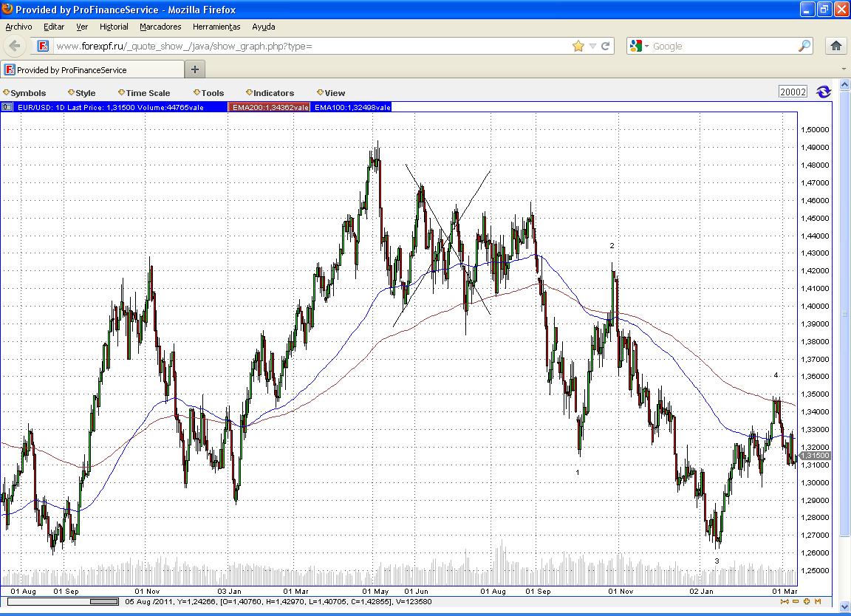The image size is (851, 616).
Task: Click the vertical page scrollbar thumb
Action: click(844, 313)
